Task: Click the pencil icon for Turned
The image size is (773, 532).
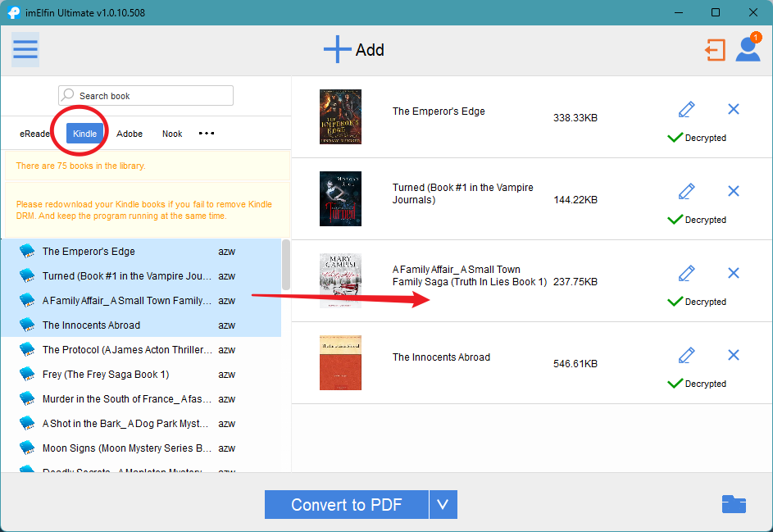Action: [x=686, y=190]
